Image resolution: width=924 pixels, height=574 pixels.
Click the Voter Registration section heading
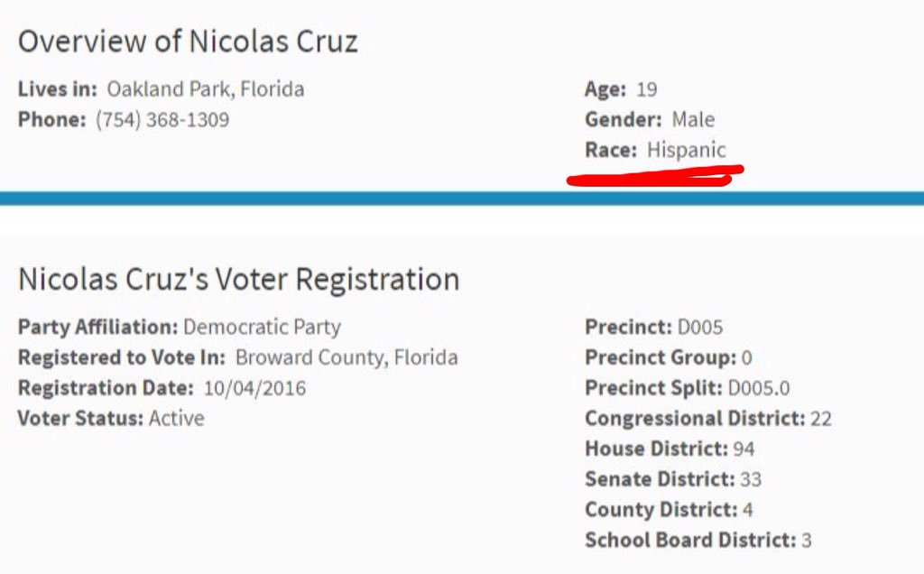[x=238, y=279]
